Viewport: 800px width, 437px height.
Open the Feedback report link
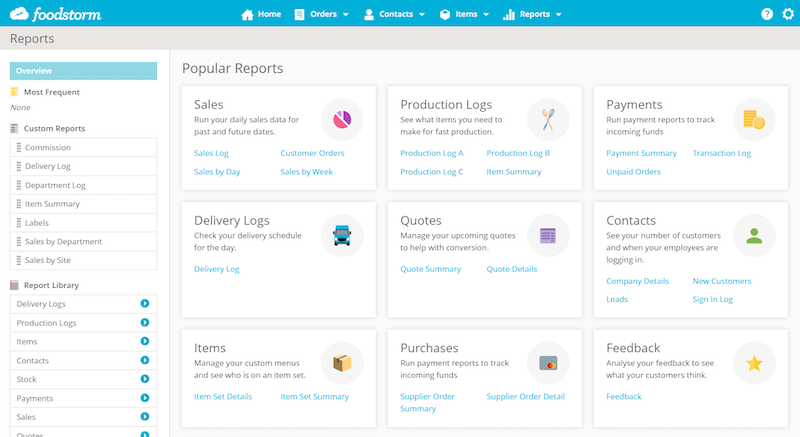(623, 396)
